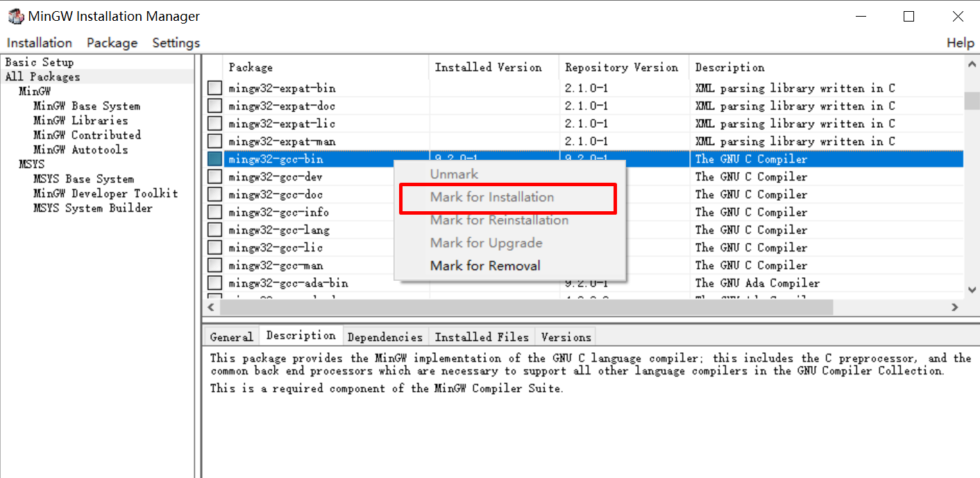Open the Settings menu

(x=176, y=43)
